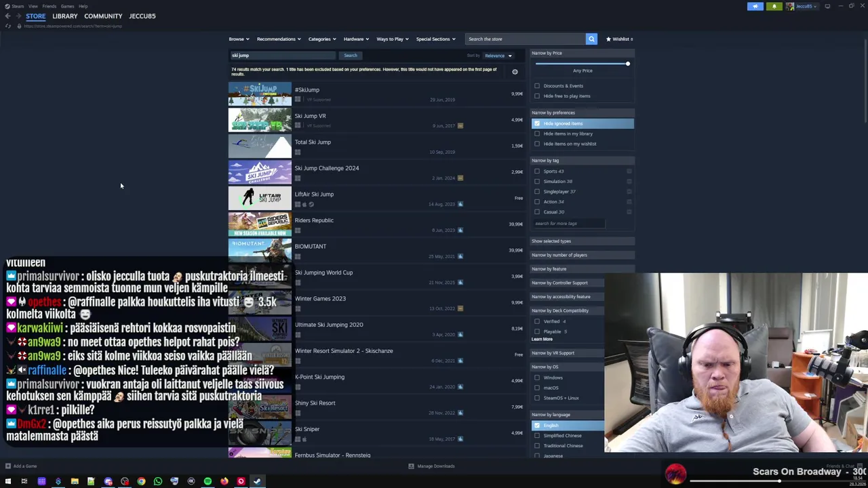
Task: Open Windows Start menu
Action: (x=8, y=481)
